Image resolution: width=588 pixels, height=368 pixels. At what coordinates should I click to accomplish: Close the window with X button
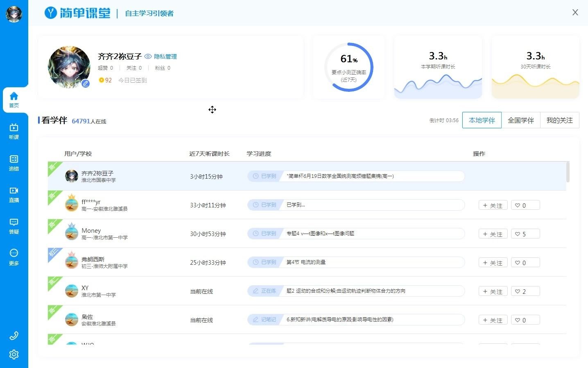[x=575, y=12]
